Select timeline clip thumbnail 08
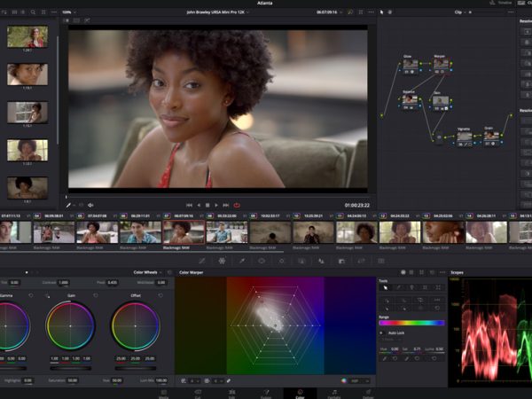This screenshot has width=532, height=399. (x=227, y=232)
